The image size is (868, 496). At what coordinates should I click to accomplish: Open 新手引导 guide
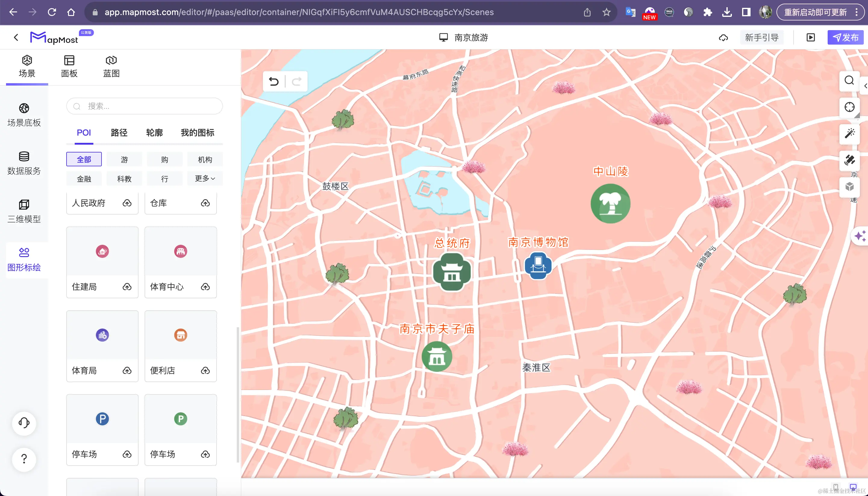pos(761,37)
